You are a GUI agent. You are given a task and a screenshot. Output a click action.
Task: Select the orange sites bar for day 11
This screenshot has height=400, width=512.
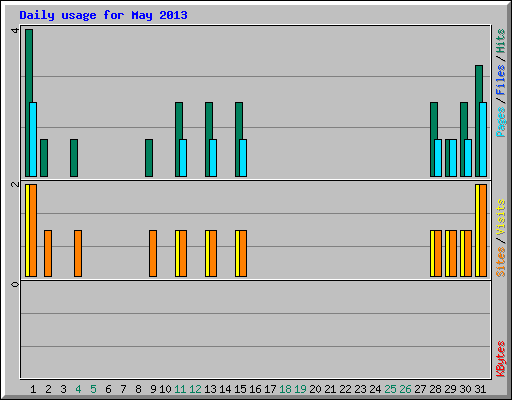tap(183, 253)
